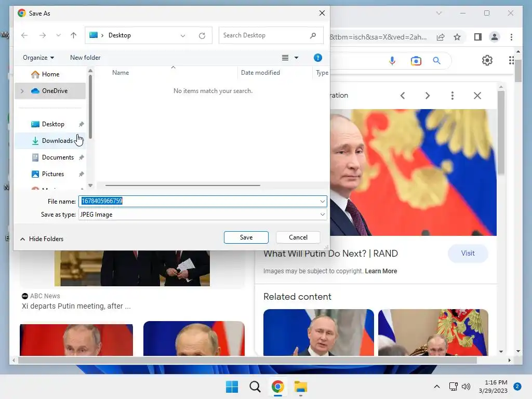Viewport: 532px width, 399px height.
Task: Open image preview more options menu
Action: [x=453, y=96]
